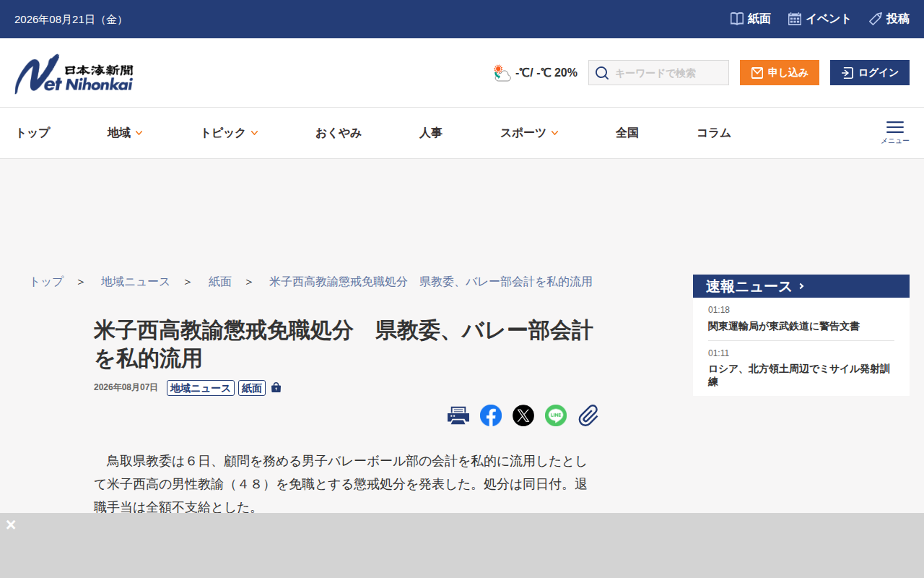This screenshot has height=578, width=924.
Task: Click the weather text -℃/ -℃ 20%
Action: [x=546, y=72]
